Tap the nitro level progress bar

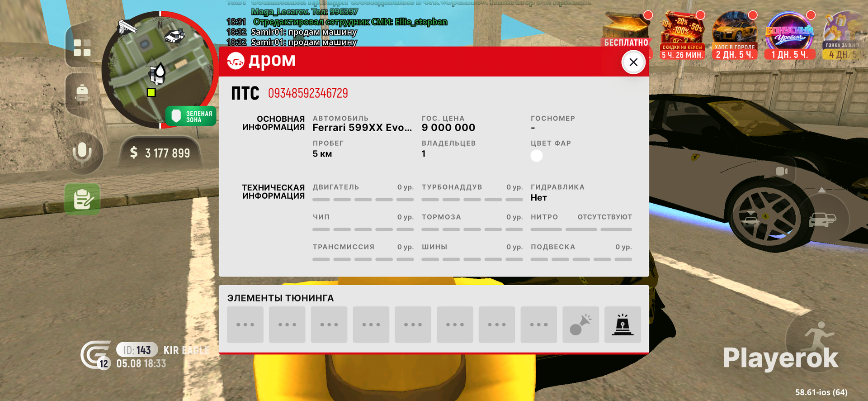tap(581, 229)
